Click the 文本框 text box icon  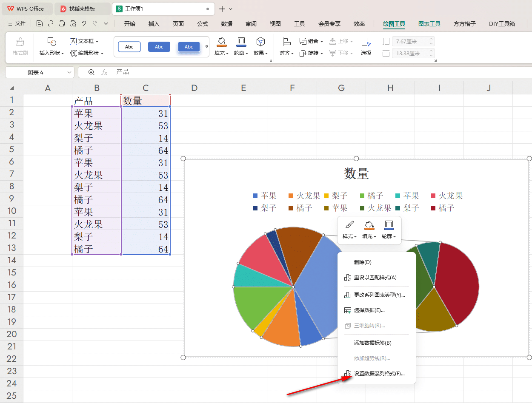pyautogui.click(x=73, y=41)
